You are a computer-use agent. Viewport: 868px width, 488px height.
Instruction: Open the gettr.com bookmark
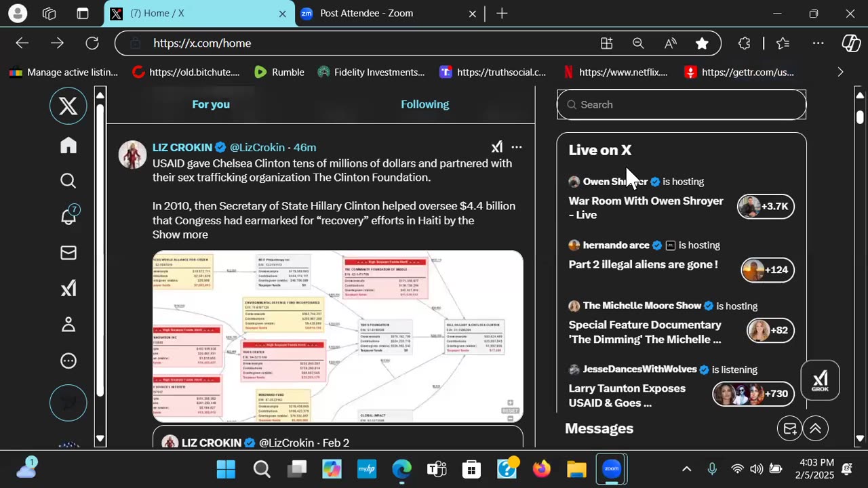(738, 72)
